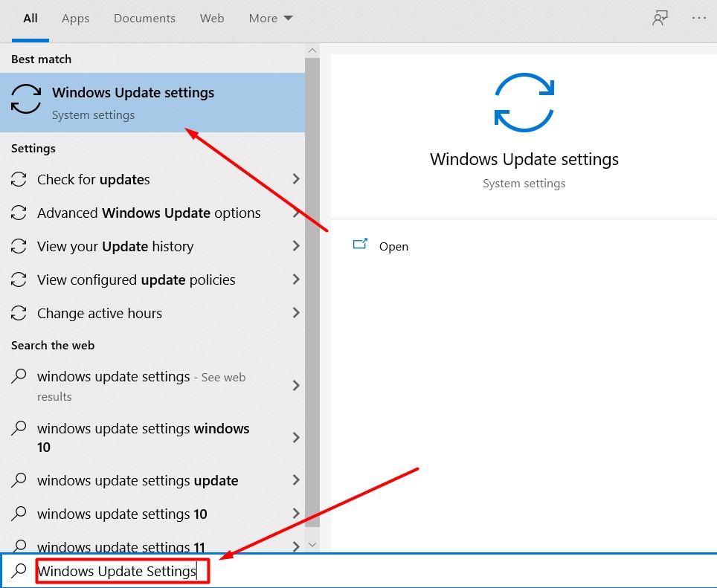Click the sync icon next to View configured update policies
This screenshot has height=588, width=717.
click(x=19, y=280)
